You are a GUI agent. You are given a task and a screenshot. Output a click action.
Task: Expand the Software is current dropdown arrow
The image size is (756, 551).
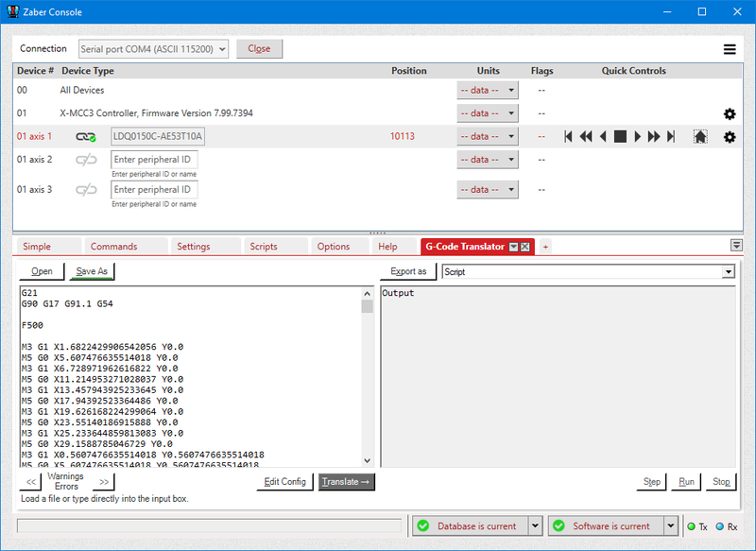[x=671, y=525]
